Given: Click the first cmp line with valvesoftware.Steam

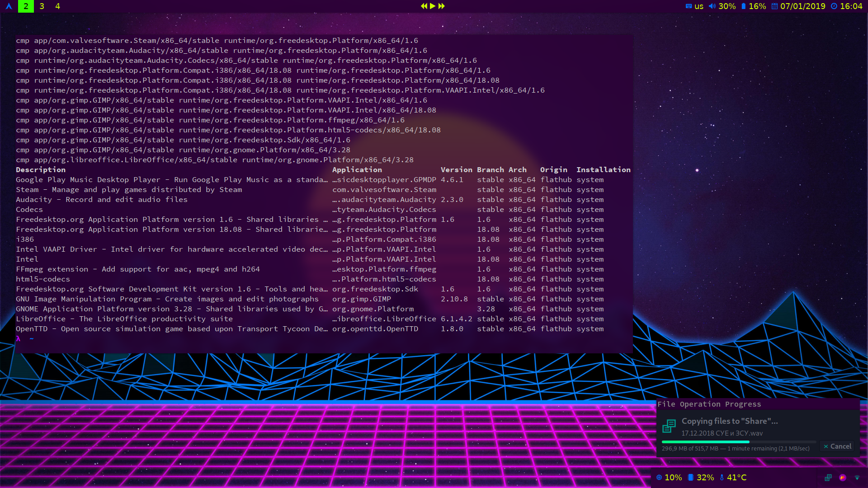Looking at the screenshot, I should [217, 41].
